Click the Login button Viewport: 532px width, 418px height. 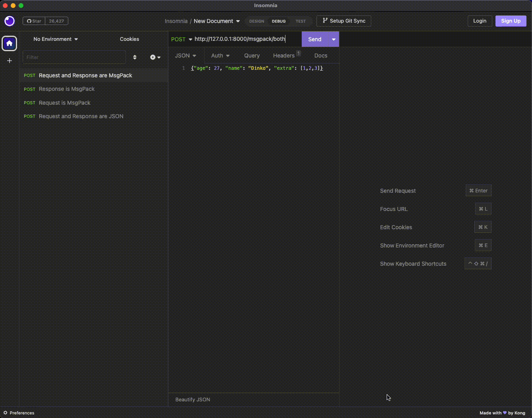(480, 21)
